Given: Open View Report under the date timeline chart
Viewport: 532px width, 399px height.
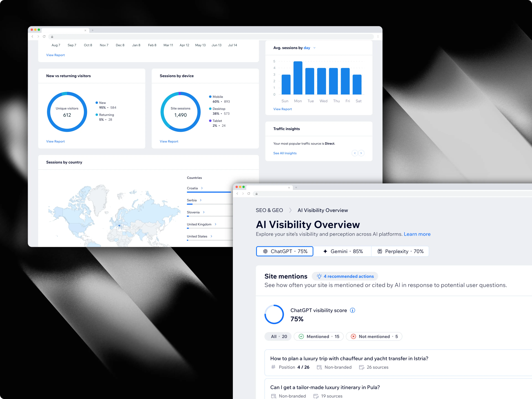Looking at the screenshot, I should 56,55.
